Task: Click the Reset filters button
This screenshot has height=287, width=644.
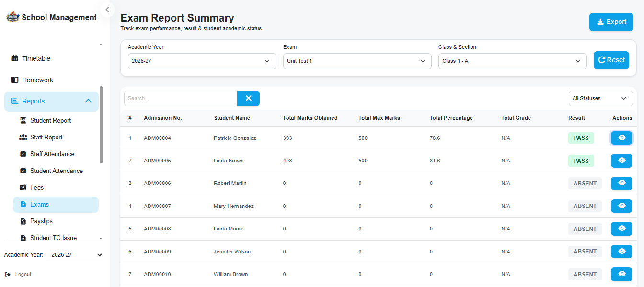Action: (611, 60)
